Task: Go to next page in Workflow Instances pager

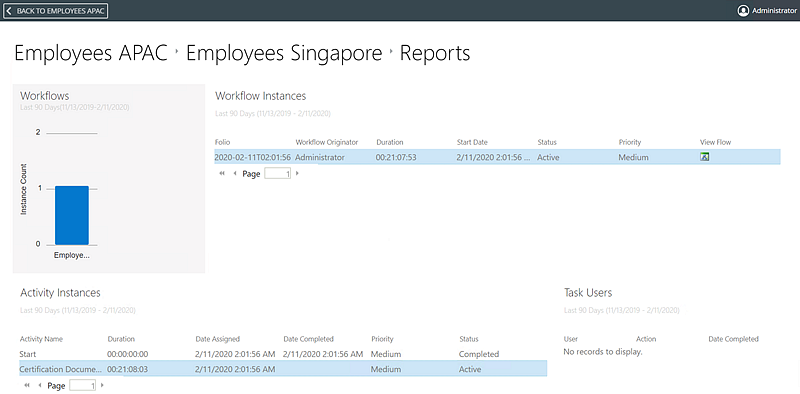Action: pyautogui.click(x=297, y=174)
